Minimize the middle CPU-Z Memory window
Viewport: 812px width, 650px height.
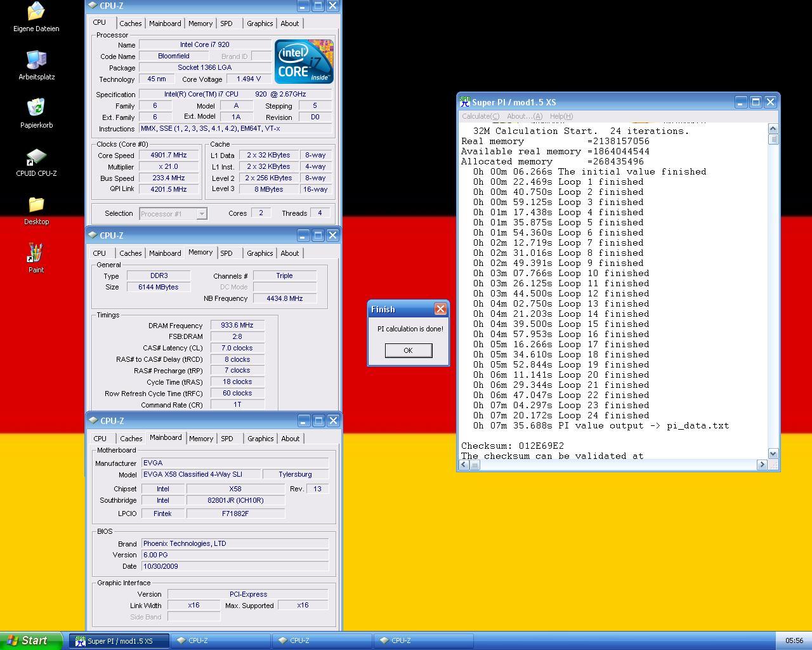click(303, 235)
